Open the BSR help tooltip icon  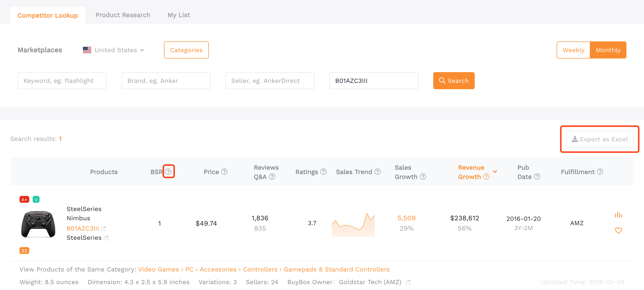(168, 172)
